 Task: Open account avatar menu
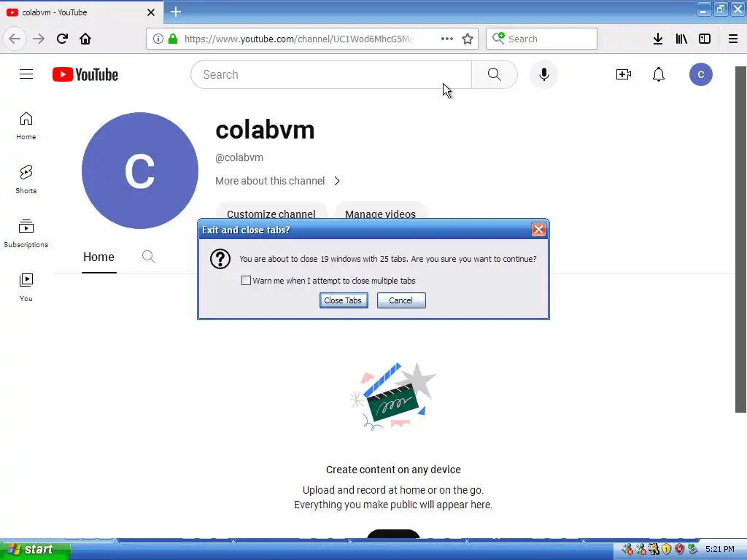[701, 74]
